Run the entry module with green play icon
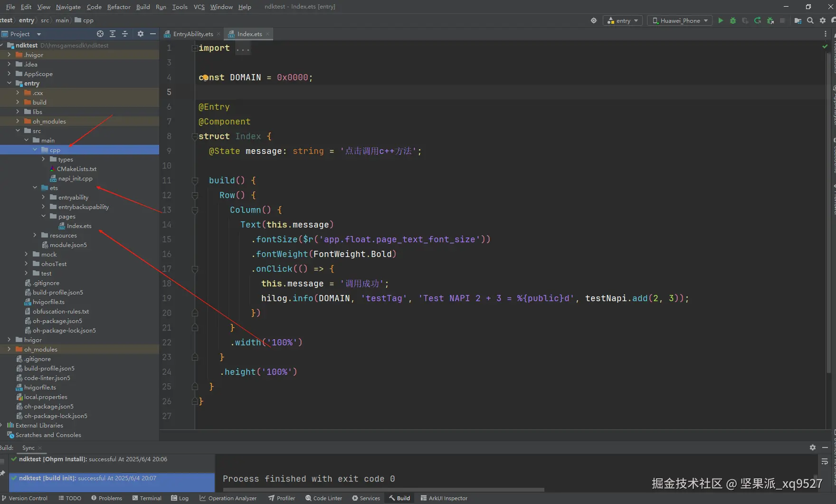The height and width of the screenshot is (504, 836). click(721, 20)
